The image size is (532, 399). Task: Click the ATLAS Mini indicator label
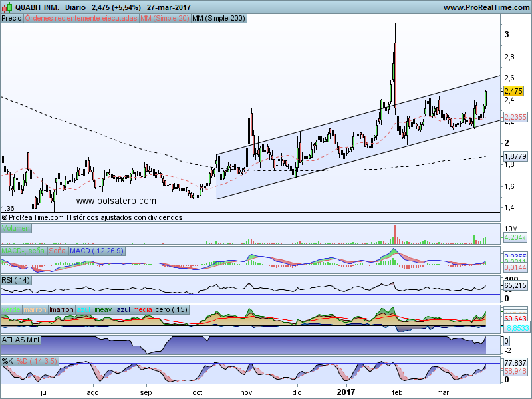coord(22,340)
